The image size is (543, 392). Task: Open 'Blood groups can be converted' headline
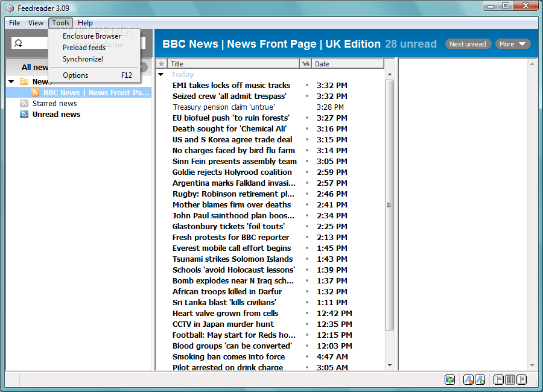click(x=232, y=346)
